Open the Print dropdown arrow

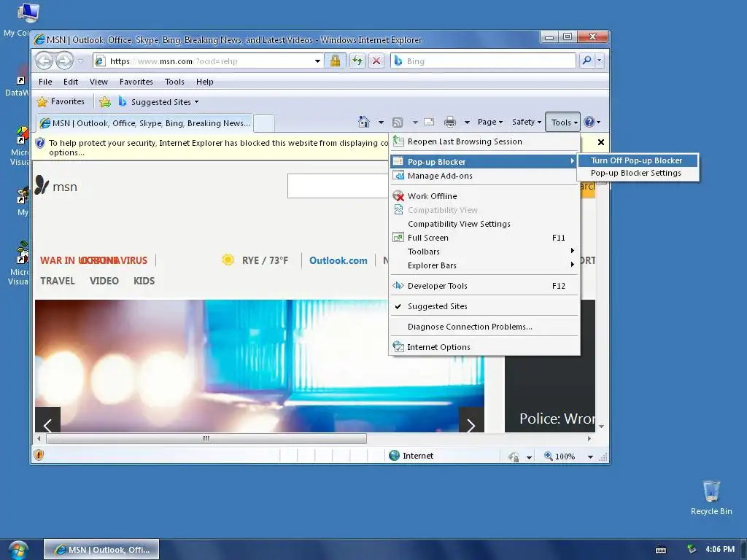point(468,122)
